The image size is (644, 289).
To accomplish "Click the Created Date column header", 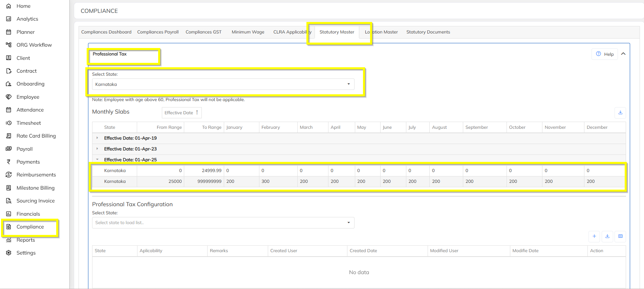I will 387,251.
